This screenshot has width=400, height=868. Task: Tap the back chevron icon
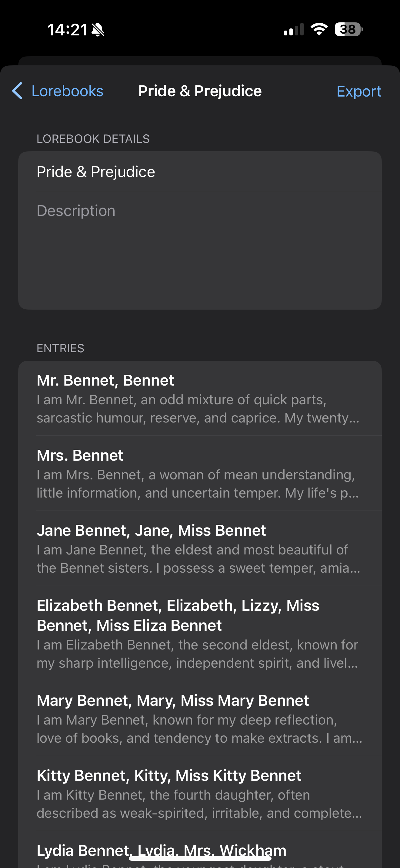click(17, 91)
